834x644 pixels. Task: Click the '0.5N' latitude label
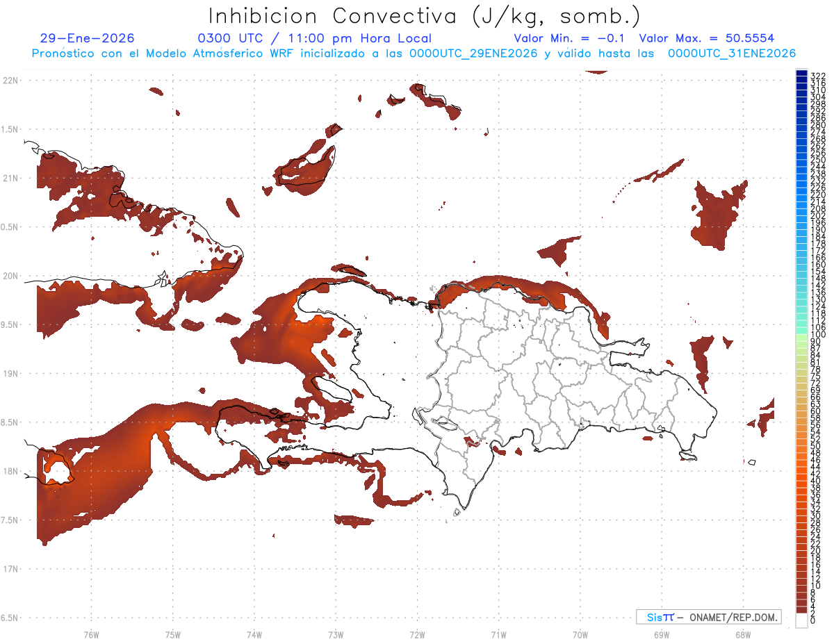click(x=10, y=227)
